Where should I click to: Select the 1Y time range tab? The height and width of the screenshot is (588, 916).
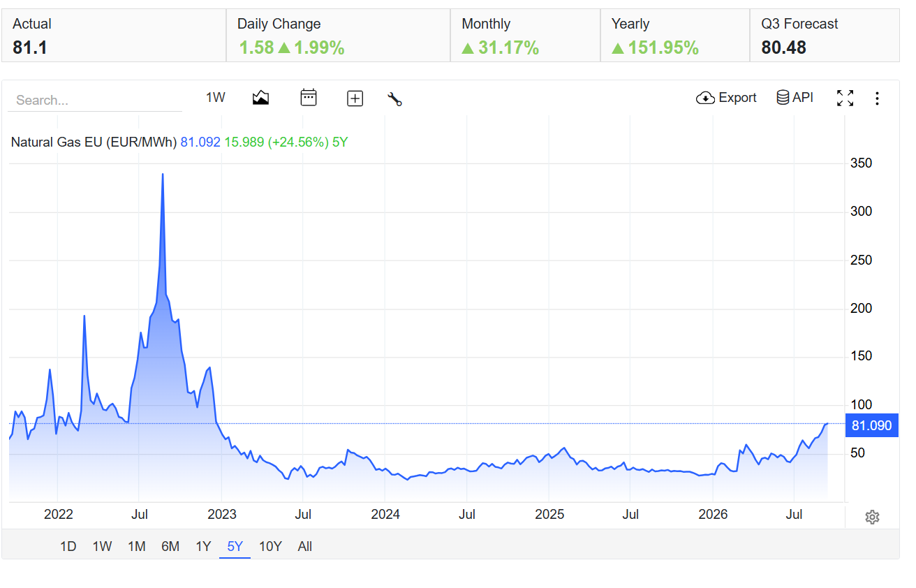point(202,547)
